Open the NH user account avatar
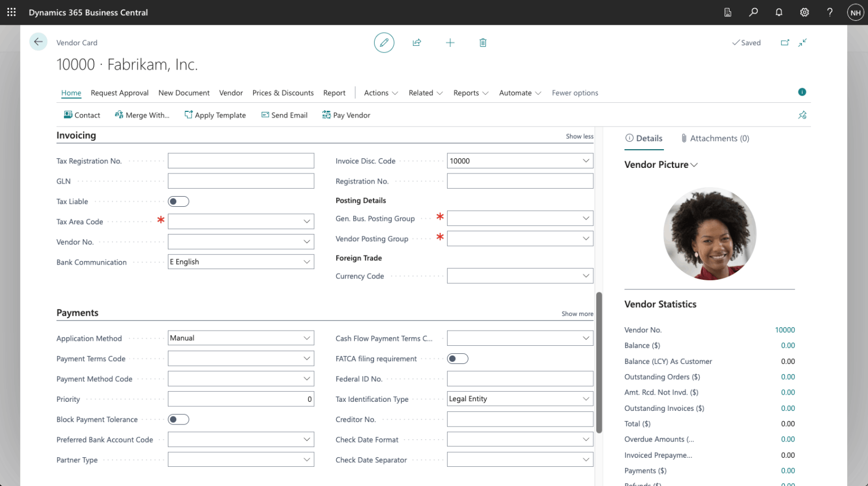 coord(856,12)
